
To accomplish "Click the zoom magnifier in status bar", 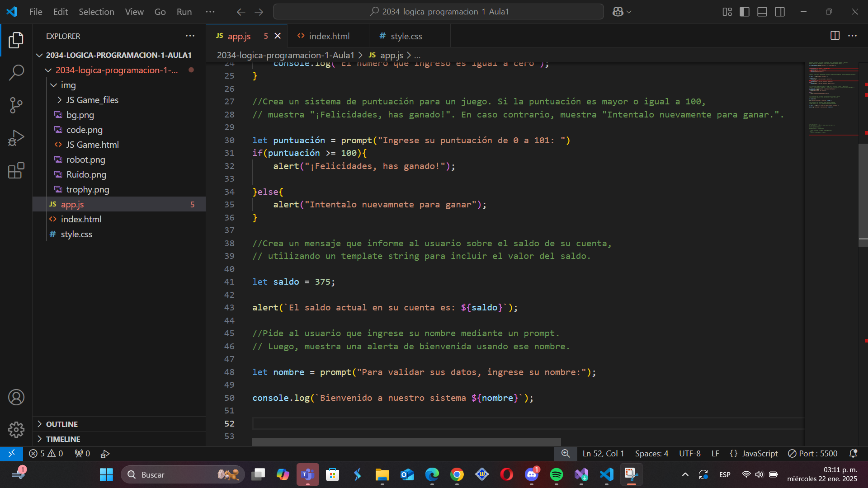I will [x=566, y=453].
